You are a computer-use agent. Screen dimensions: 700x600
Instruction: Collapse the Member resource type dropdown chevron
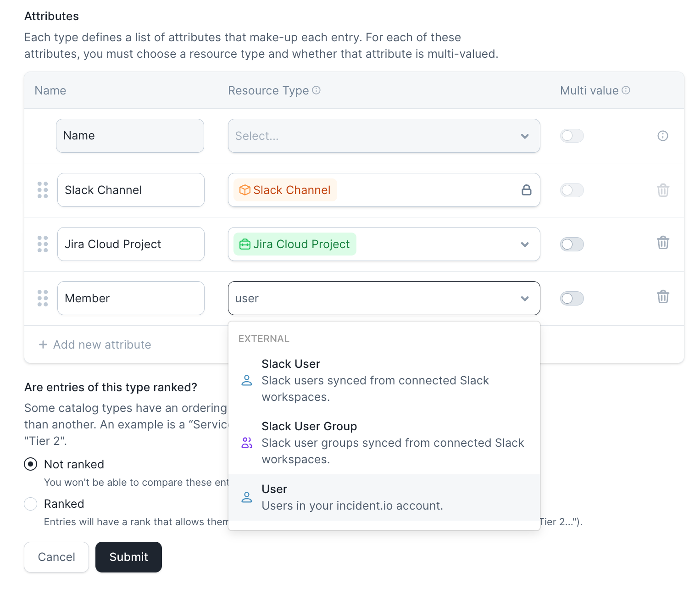coord(525,299)
